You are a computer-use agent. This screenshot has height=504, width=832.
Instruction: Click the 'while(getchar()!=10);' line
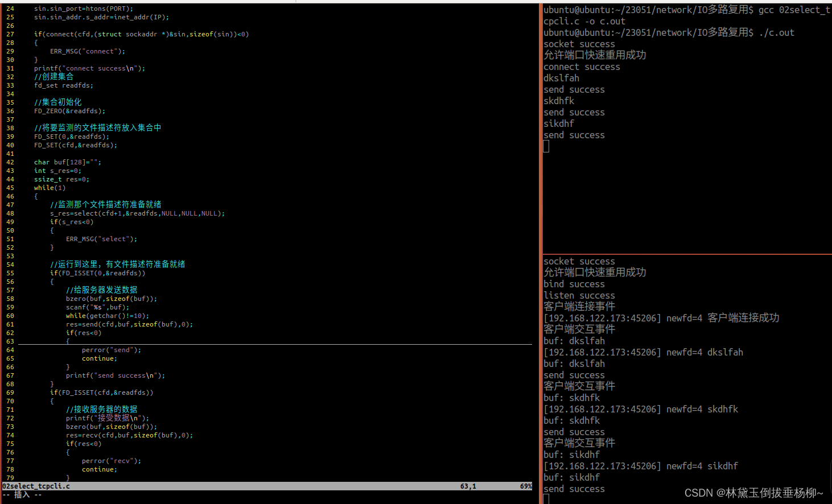(x=108, y=316)
